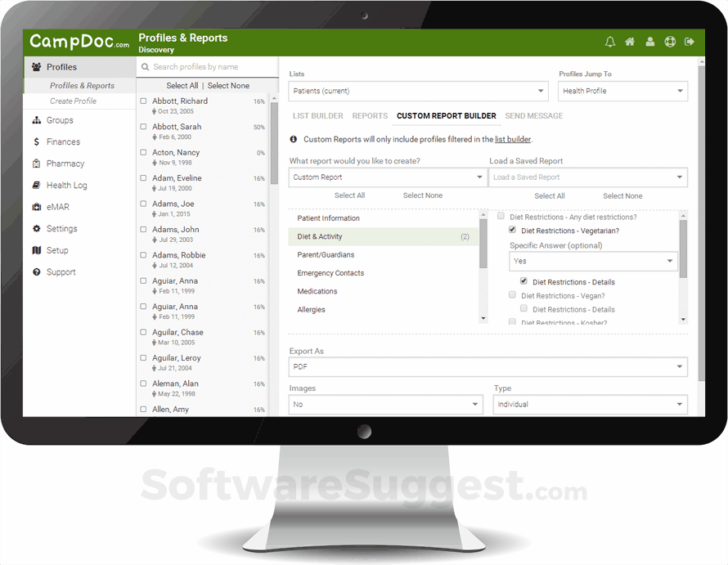Switch to the Reports tab
The width and height of the screenshot is (728, 565).
370,115
